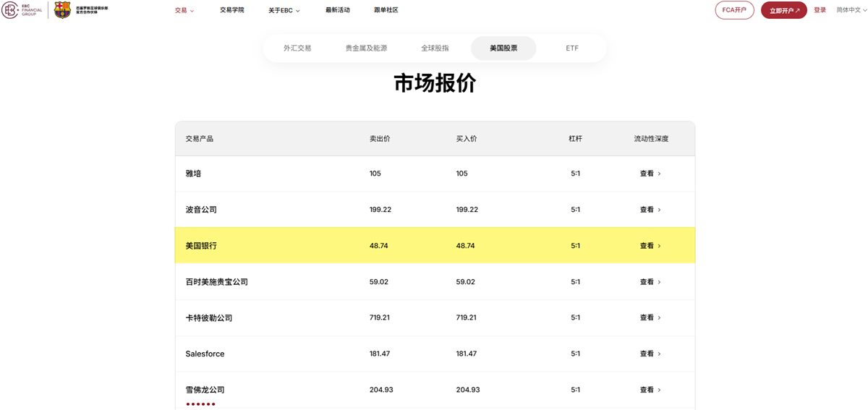Click the Salesforce product name
Image resolution: width=868 pixels, height=410 pixels.
point(205,354)
